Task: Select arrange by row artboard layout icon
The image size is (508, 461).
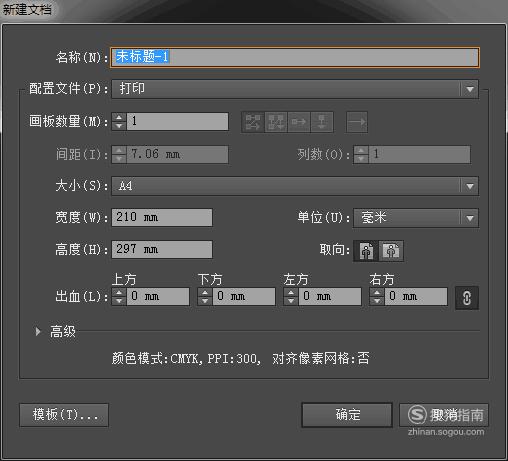Action: tap(299, 122)
